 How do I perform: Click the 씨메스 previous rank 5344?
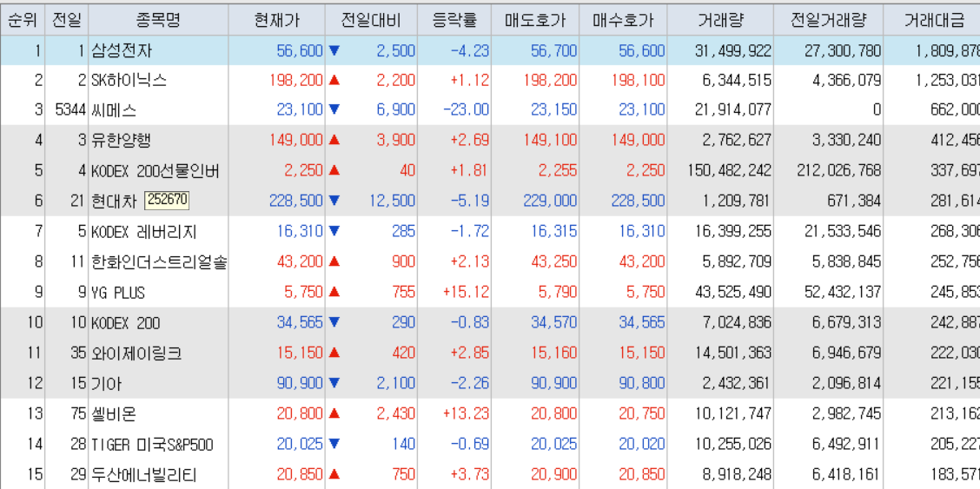[70, 110]
